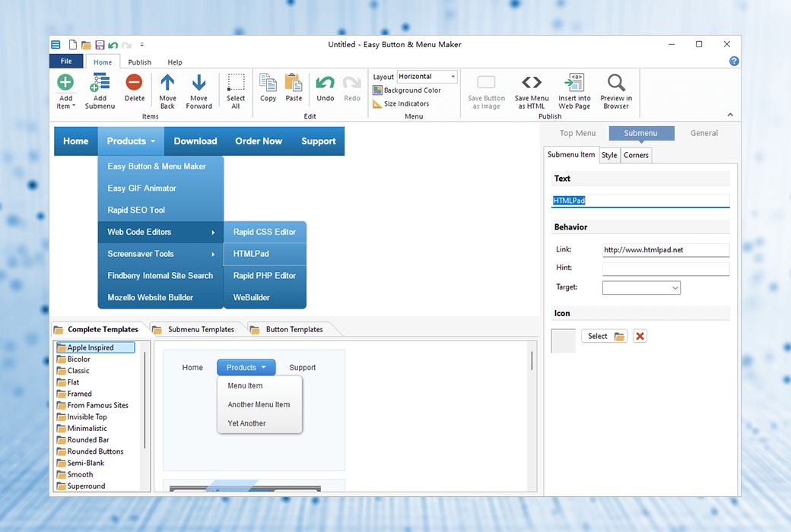Click the Text input field containing HTMLPad
The width and height of the screenshot is (791, 532).
(x=640, y=201)
